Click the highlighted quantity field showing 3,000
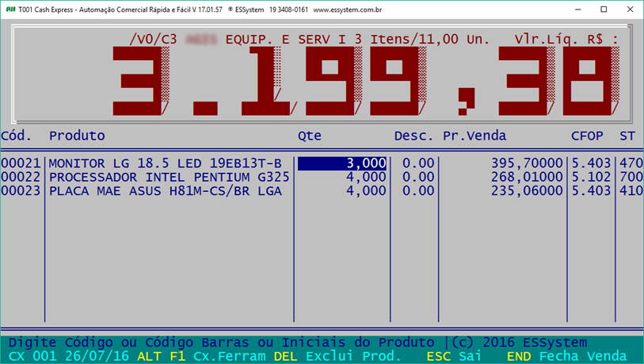The width and height of the screenshot is (644, 364). coord(342,163)
